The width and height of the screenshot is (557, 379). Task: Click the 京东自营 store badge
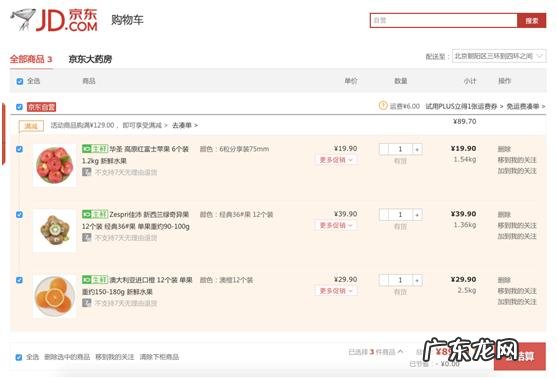42,107
